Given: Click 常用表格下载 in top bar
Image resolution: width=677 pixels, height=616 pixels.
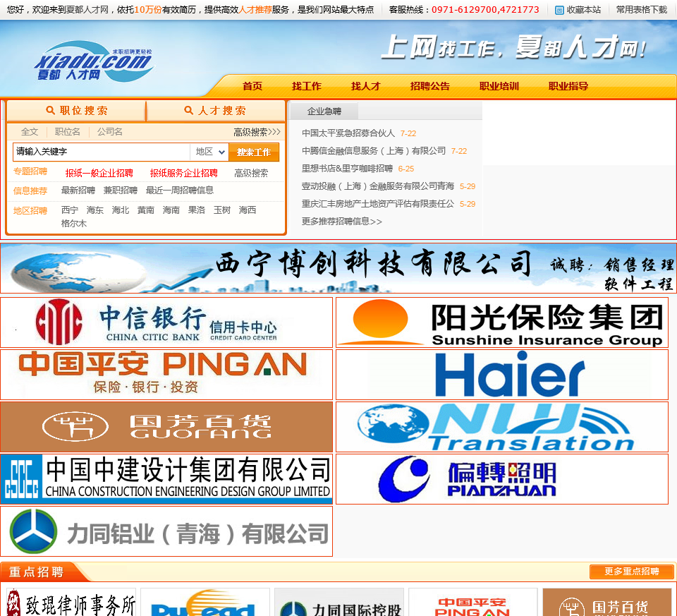Looking at the screenshot, I should pos(642,9).
